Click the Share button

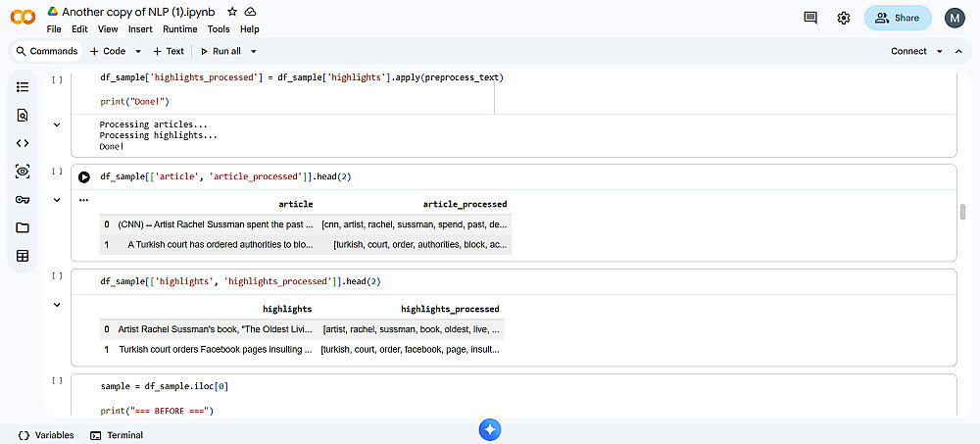[x=897, y=18]
